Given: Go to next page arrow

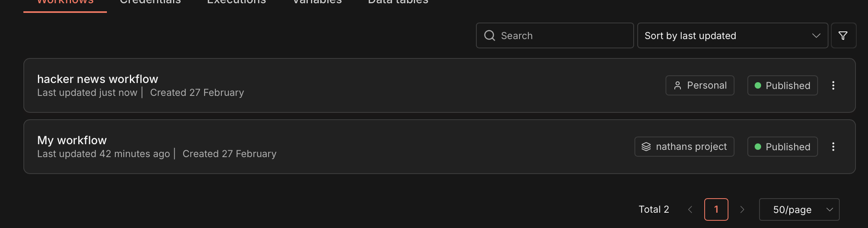Looking at the screenshot, I should [742, 209].
